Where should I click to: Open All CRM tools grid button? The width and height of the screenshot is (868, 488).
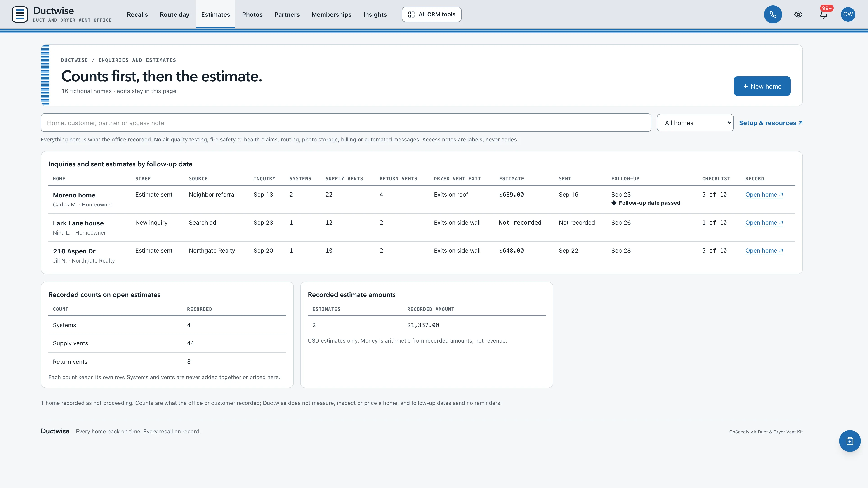pos(431,14)
